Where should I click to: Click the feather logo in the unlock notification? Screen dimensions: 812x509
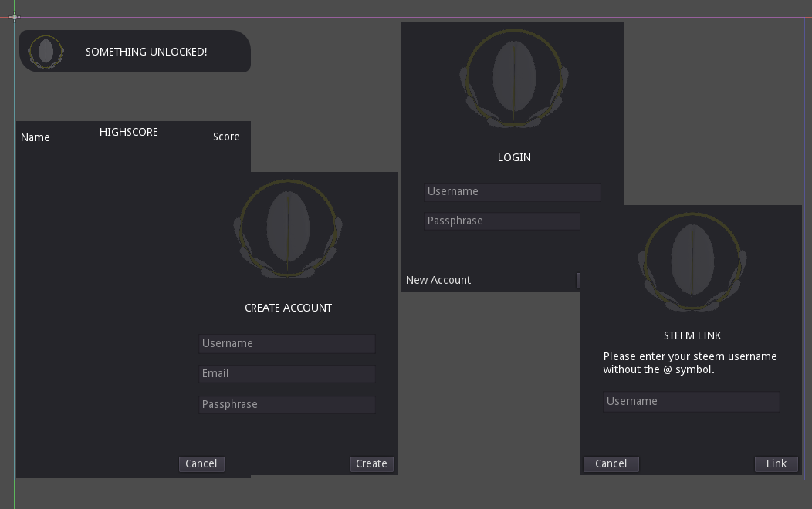[x=46, y=52]
